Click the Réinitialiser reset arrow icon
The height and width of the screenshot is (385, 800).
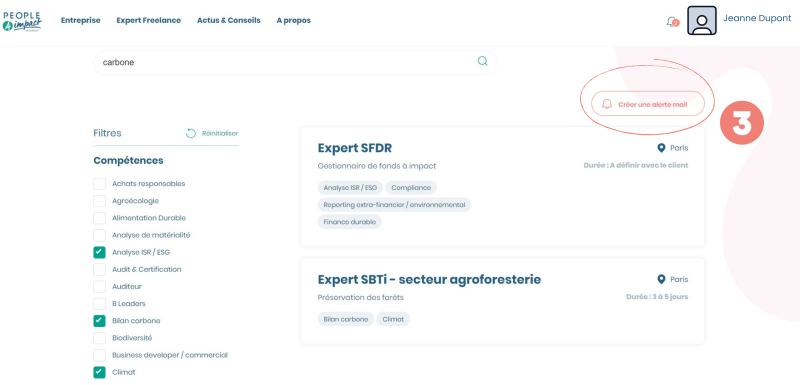(191, 134)
